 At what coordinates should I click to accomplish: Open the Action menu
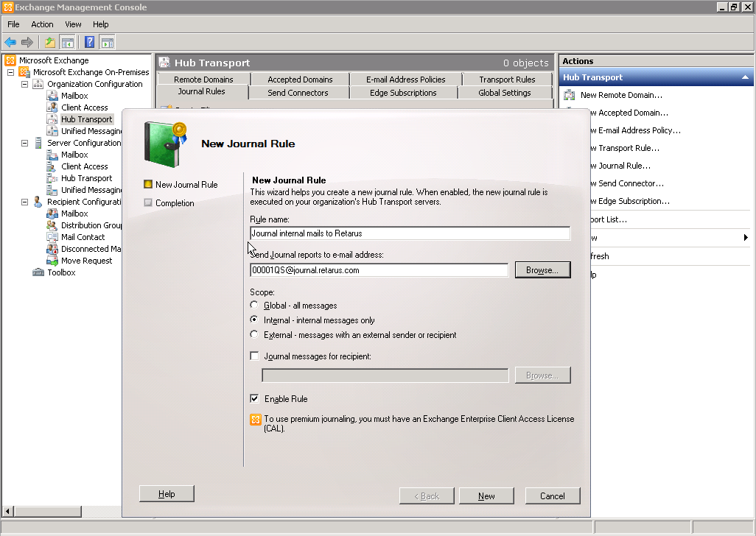tap(42, 24)
